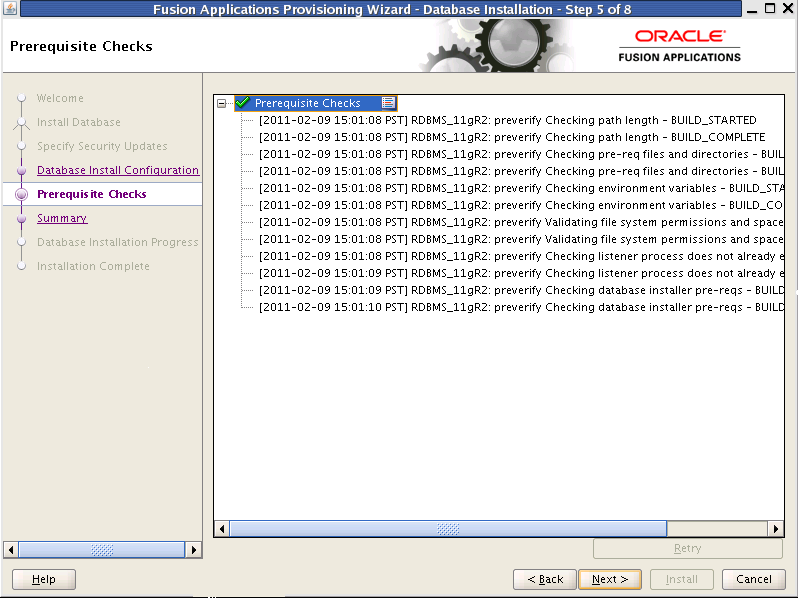798x598 pixels.
Task: Click log panel horizontal scrollbar right arrow
Action: click(x=776, y=529)
